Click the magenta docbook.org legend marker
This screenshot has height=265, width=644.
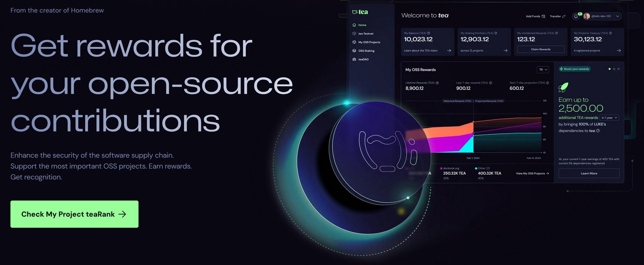(441, 169)
